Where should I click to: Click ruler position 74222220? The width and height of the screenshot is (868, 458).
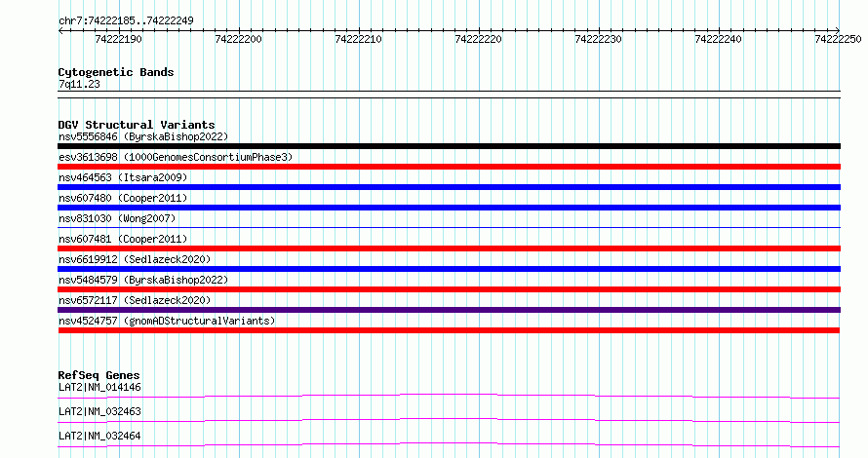[478, 39]
